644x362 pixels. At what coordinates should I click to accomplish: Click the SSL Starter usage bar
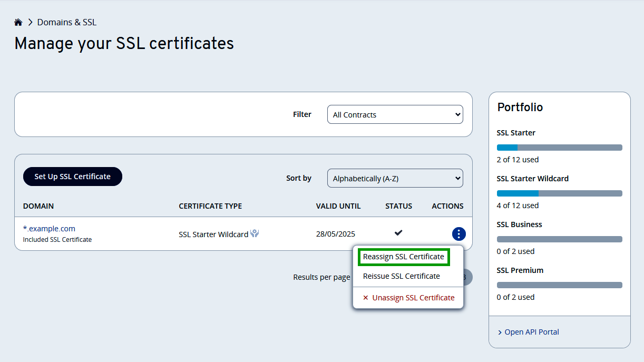click(x=559, y=148)
